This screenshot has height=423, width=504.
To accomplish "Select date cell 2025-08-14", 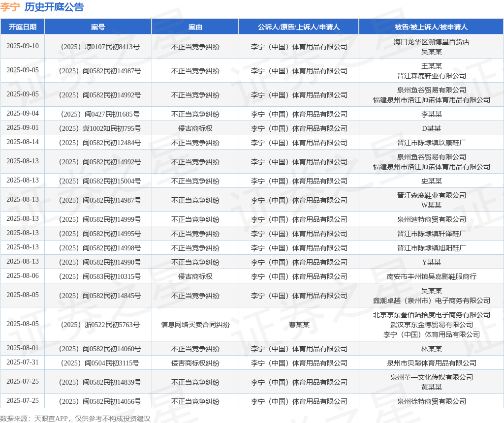I will pyautogui.click(x=23, y=142).
